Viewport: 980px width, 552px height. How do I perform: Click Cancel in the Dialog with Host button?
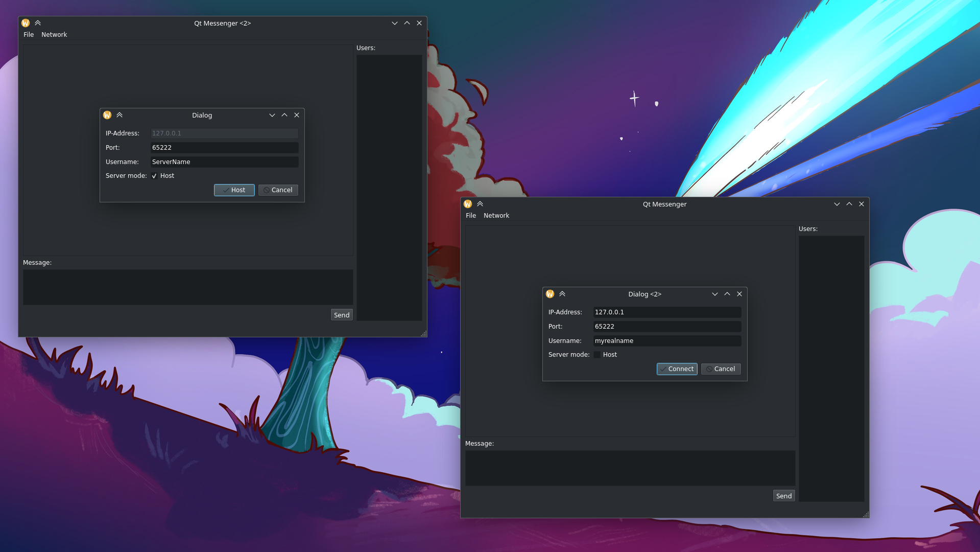[278, 190]
